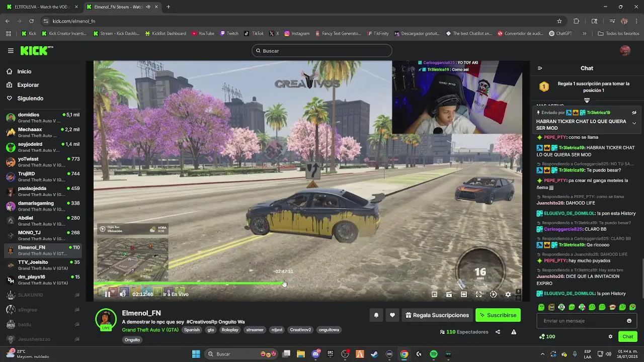Share the stream via share icon
The height and width of the screenshot is (362, 644).
coord(498,332)
